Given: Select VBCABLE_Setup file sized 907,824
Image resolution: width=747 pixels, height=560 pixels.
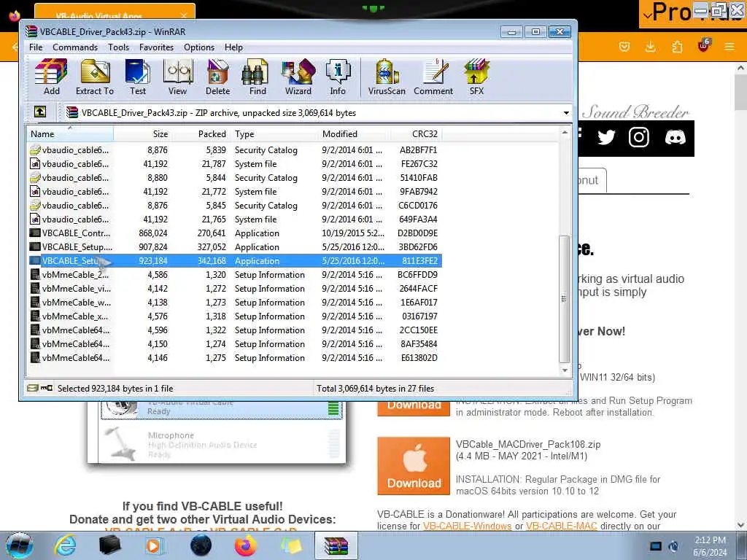Looking at the screenshot, I should [x=234, y=246].
